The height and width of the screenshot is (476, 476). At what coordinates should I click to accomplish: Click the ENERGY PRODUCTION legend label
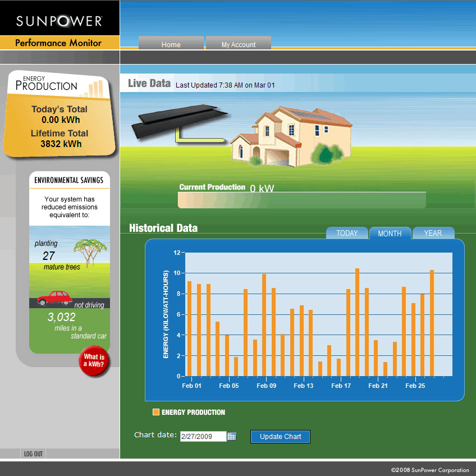pos(193,412)
